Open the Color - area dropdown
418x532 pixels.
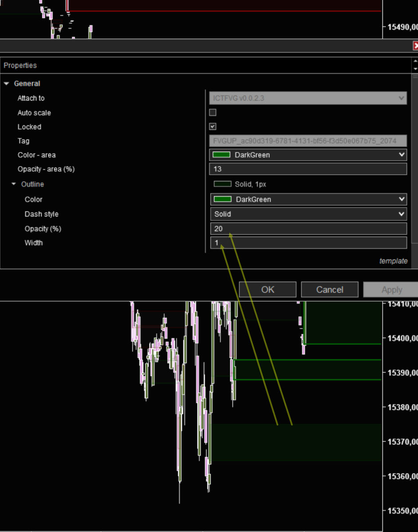308,155
